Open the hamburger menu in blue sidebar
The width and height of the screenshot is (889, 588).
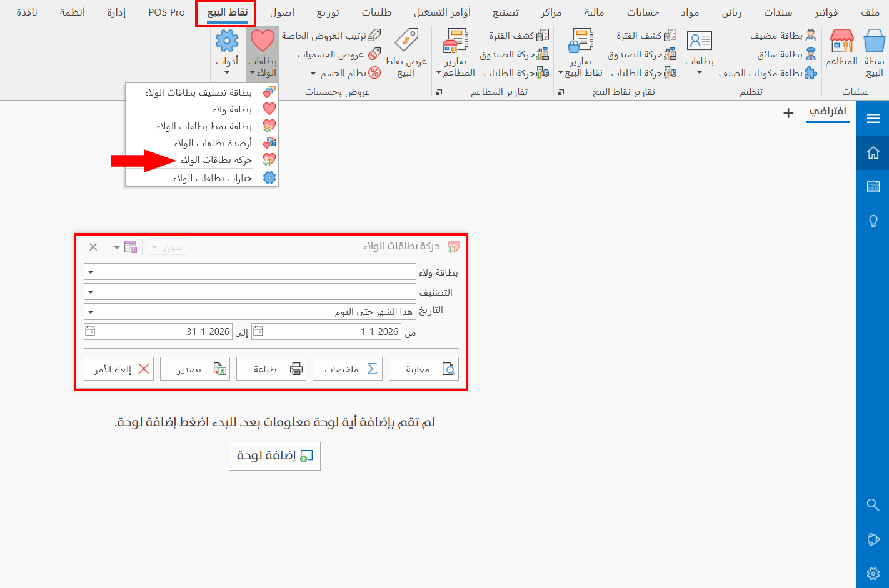(x=873, y=119)
